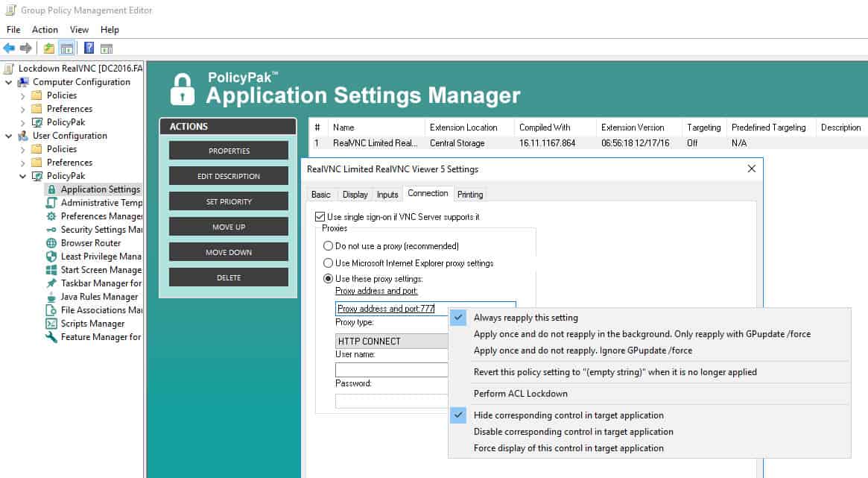
Task: Select the File Associations Manager icon
Action: pyautogui.click(x=51, y=310)
